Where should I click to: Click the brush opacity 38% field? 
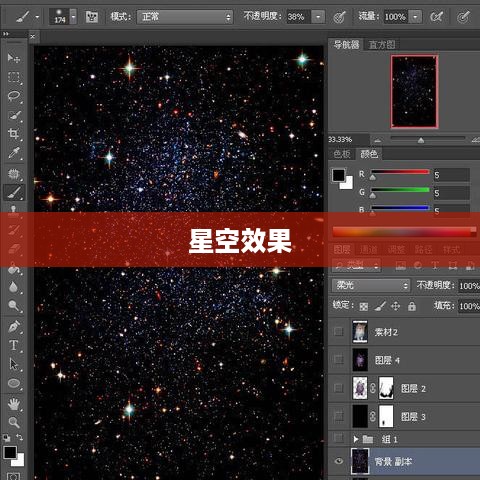tap(299, 17)
